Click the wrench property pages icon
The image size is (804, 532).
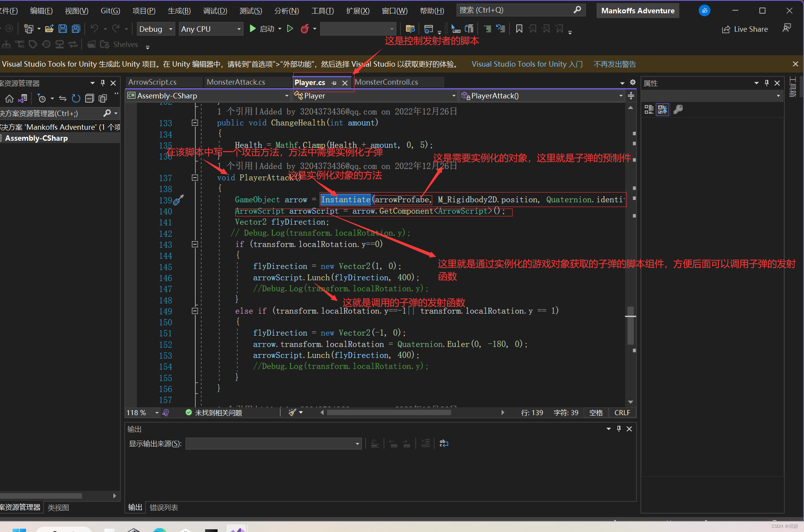point(678,109)
